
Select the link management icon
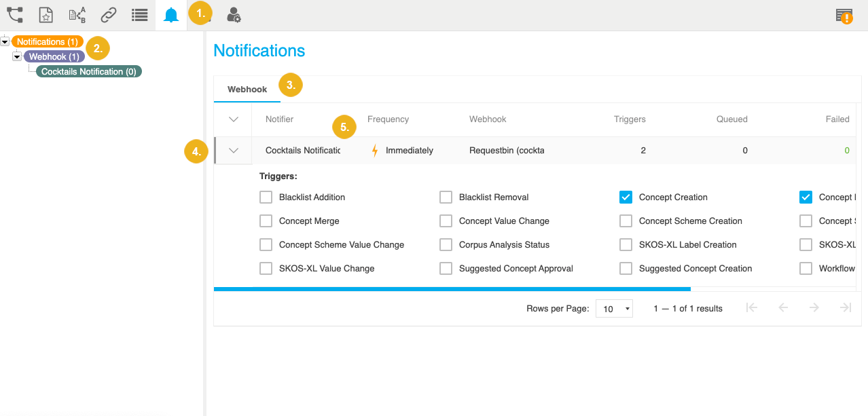[109, 14]
